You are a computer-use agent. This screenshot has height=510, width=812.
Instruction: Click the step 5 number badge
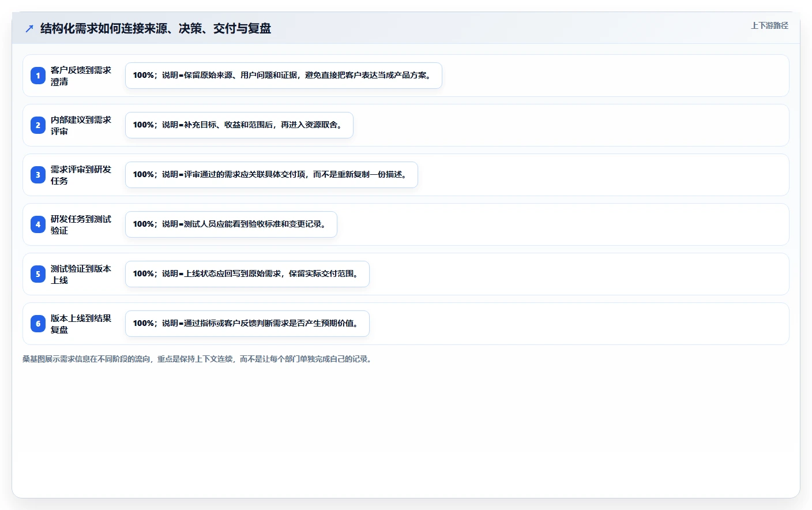click(38, 274)
